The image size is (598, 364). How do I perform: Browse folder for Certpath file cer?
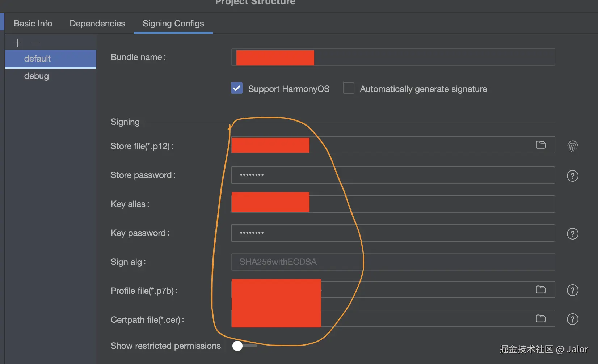click(x=540, y=318)
